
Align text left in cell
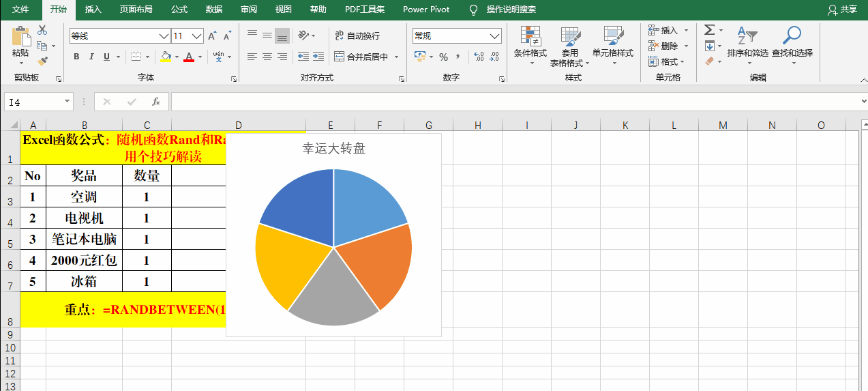coord(252,57)
